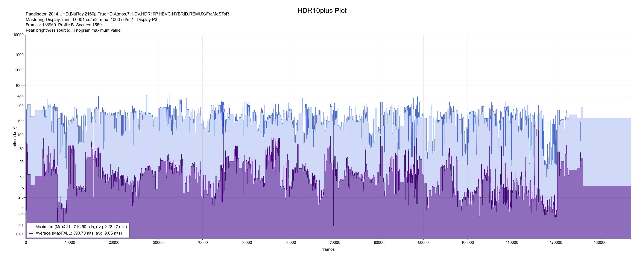
Task: Click the HDR10plus Plot title
Action: click(322, 11)
